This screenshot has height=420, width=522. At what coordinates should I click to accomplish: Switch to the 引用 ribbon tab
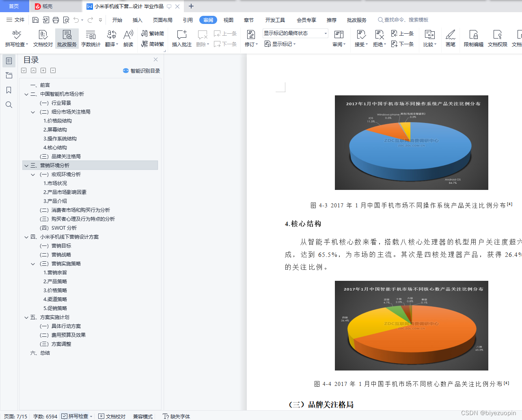188,20
